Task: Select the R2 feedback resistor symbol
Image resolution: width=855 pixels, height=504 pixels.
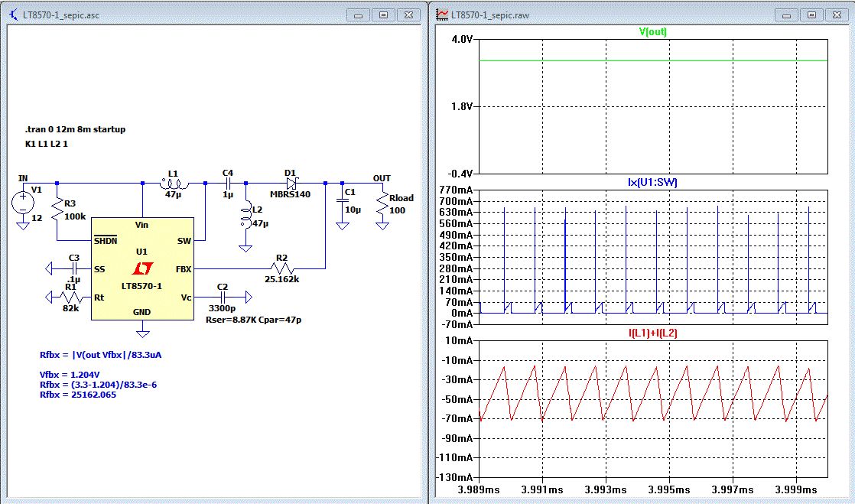Action: (x=281, y=268)
